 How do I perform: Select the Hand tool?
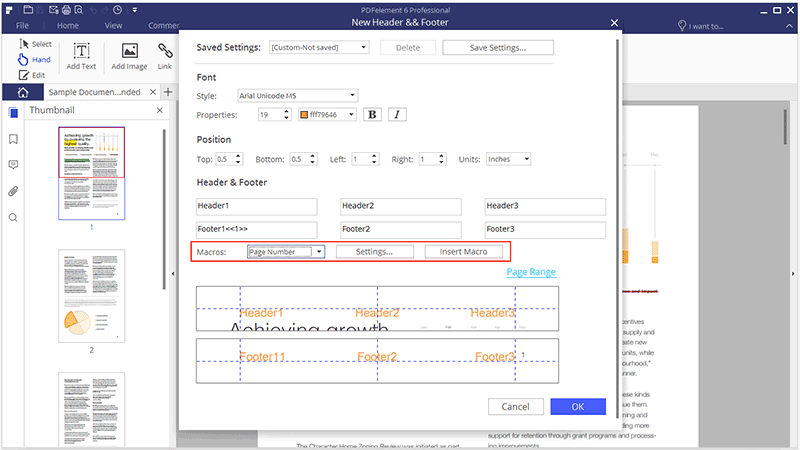[34, 60]
